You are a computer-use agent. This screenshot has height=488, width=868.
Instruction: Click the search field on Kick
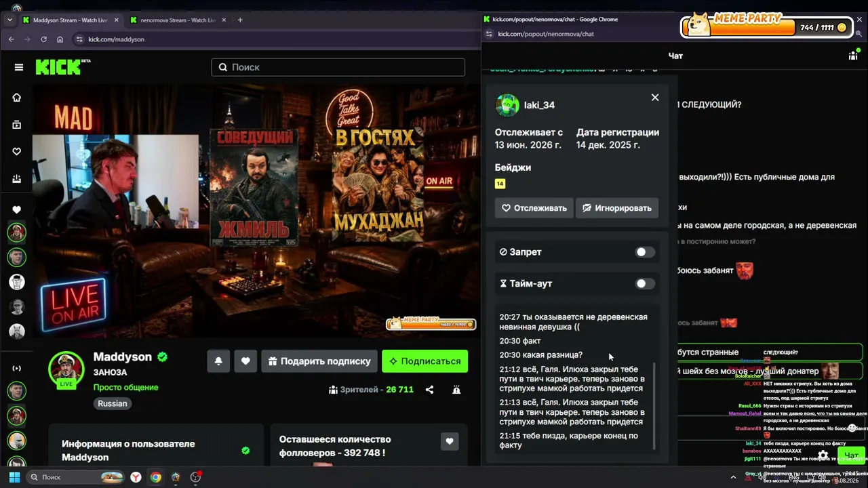pos(338,67)
